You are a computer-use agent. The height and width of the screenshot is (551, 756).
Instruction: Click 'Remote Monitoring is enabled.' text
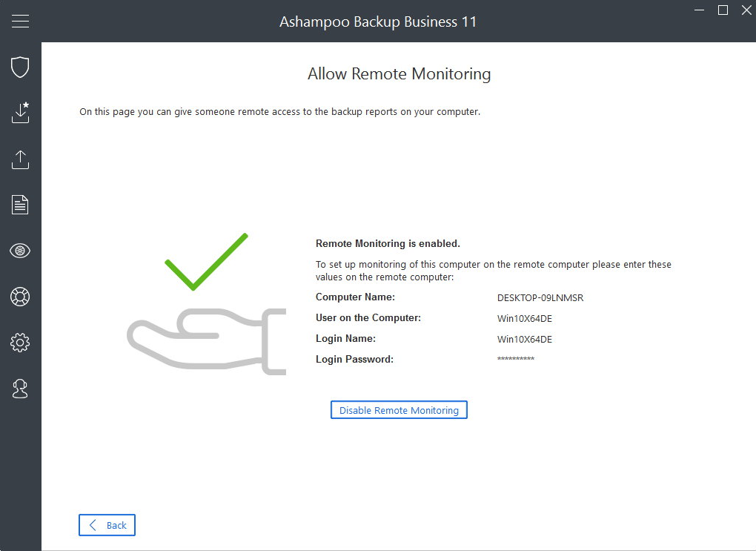(x=388, y=244)
